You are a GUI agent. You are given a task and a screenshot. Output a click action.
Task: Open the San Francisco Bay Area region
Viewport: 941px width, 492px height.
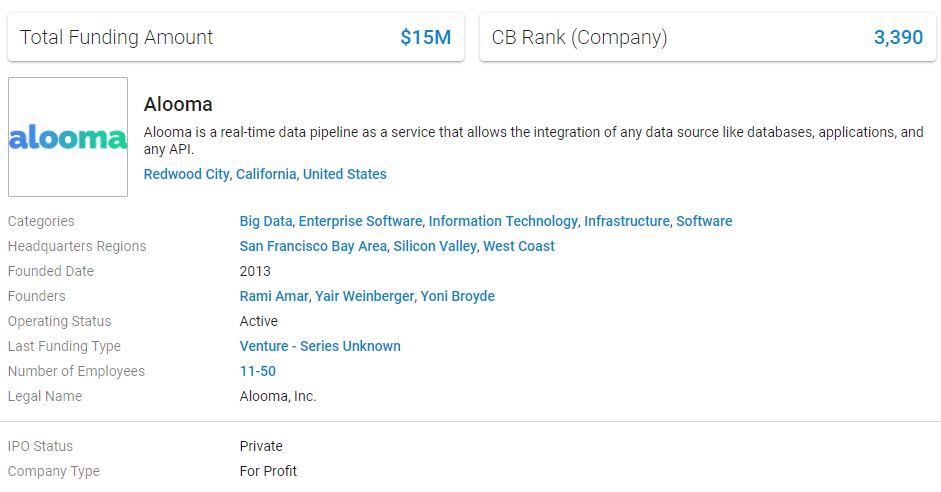(313, 246)
